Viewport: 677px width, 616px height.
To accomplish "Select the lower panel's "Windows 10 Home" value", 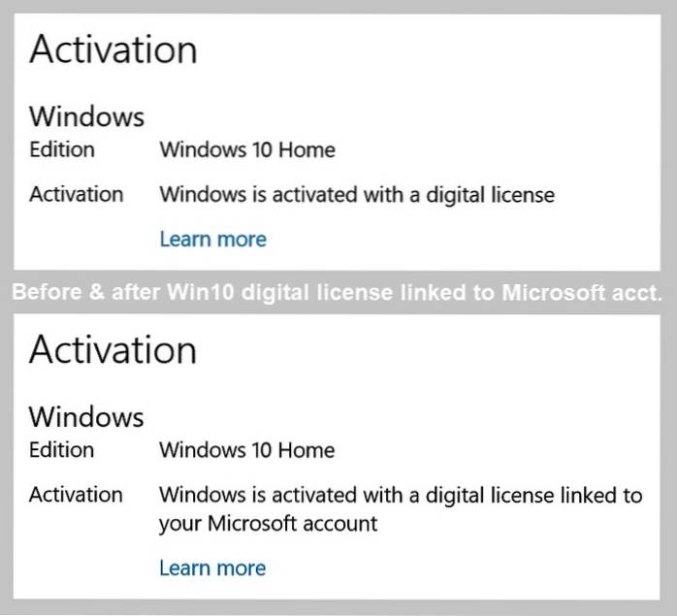I will 247,450.
